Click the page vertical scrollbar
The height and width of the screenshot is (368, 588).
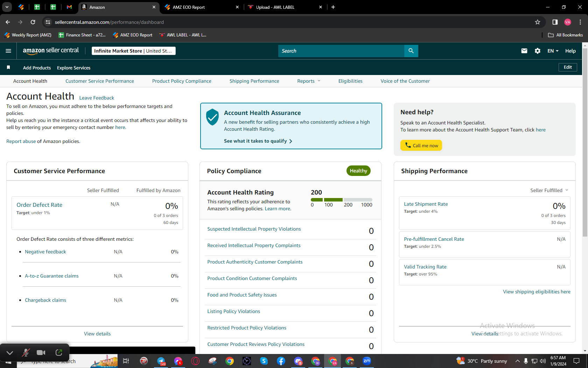pos(585,143)
